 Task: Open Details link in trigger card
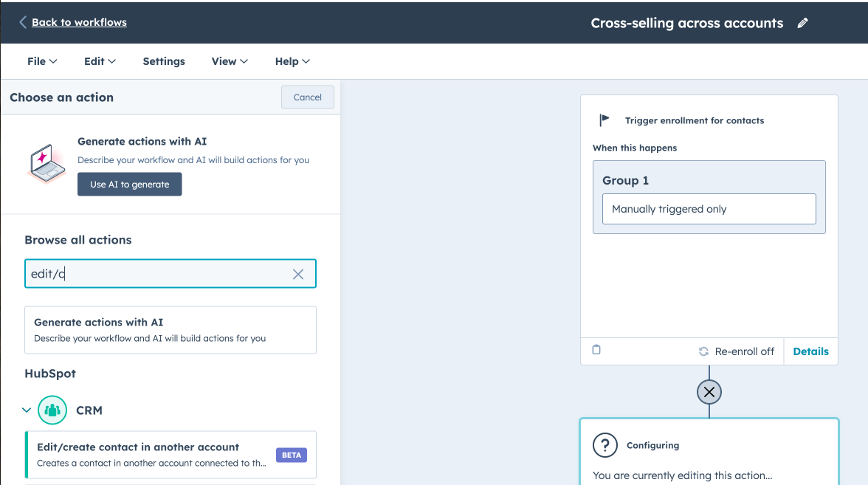click(810, 351)
